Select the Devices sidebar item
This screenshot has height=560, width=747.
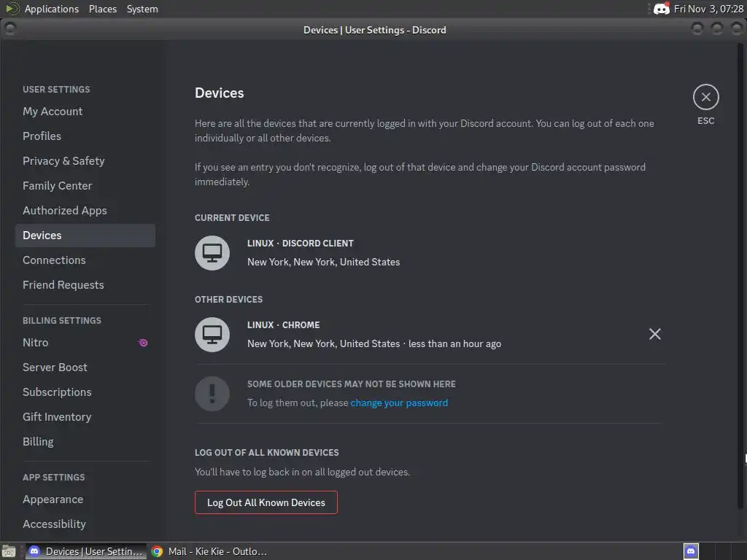pyautogui.click(x=85, y=236)
